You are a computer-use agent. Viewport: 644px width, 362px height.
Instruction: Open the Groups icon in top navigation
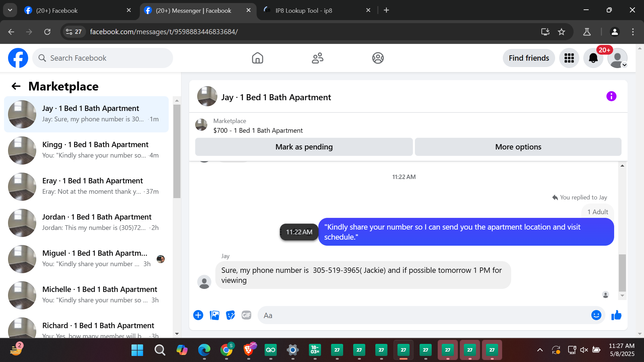tap(378, 58)
